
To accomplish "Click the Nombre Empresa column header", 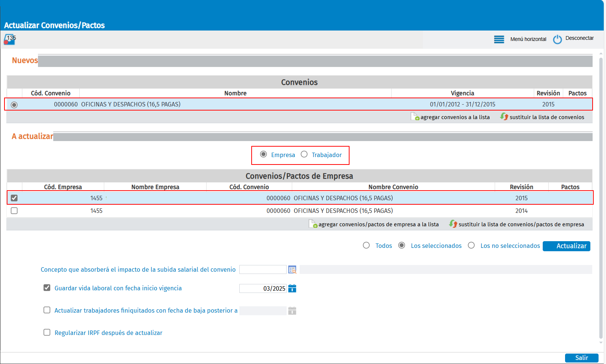I will 155,187.
